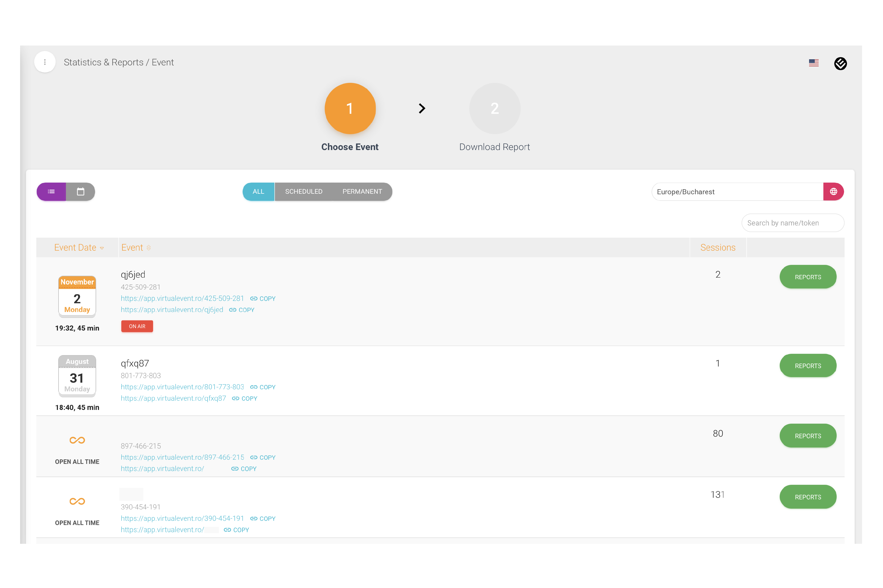Sort by Event column header
The height and width of the screenshot is (588, 883).
click(136, 247)
